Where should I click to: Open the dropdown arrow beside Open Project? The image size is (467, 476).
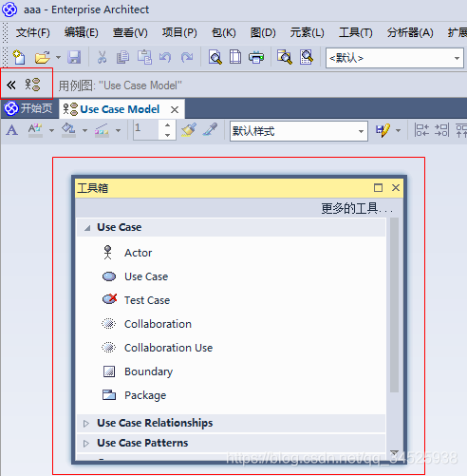58,58
